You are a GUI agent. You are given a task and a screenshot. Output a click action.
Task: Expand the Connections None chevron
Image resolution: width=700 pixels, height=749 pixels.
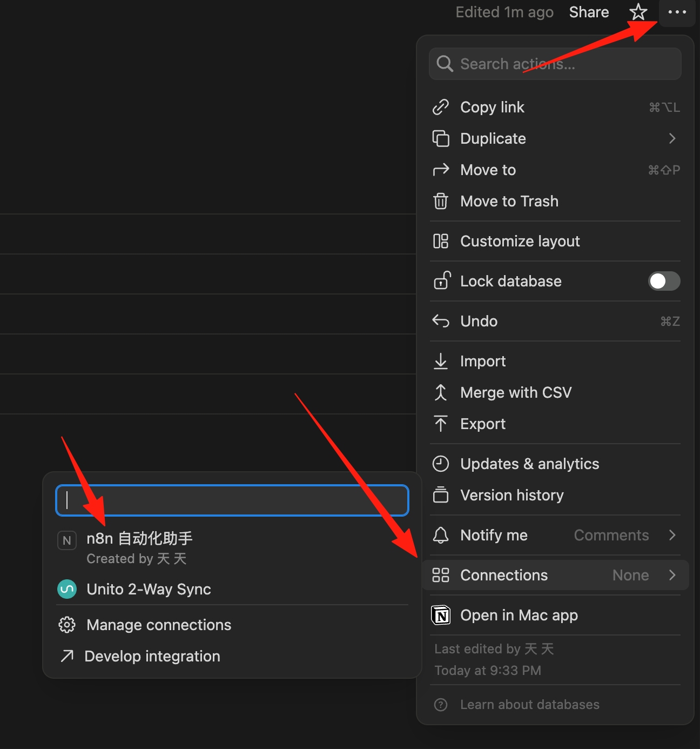672,575
